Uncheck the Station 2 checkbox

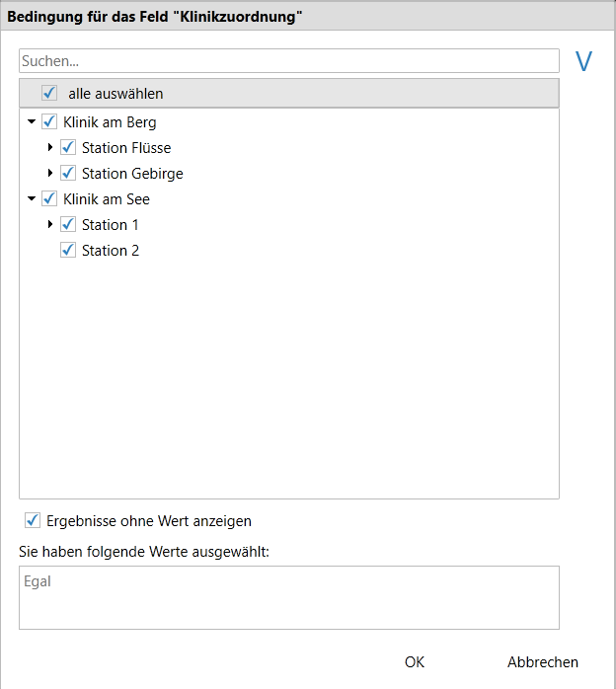click(68, 251)
